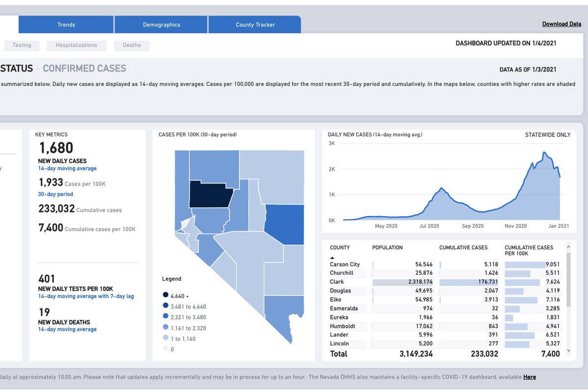Switch to the Demographics tab
The image size is (588, 392).
point(161,25)
